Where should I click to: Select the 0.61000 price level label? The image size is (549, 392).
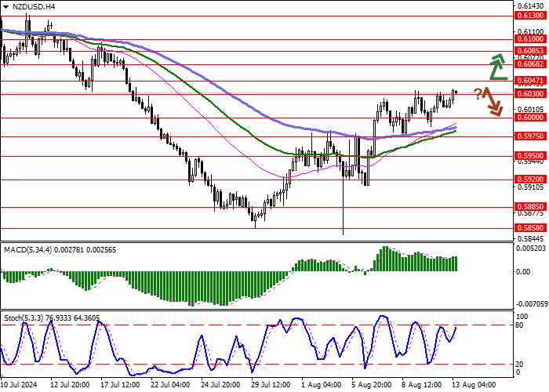tap(530, 39)
